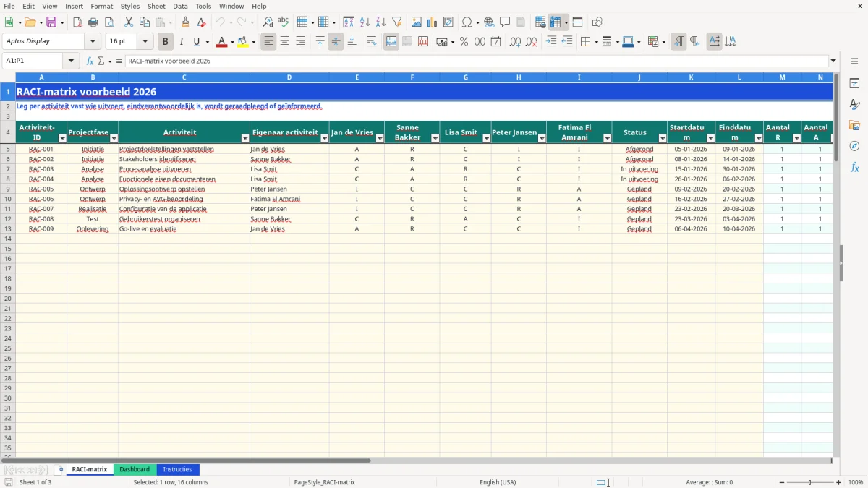Image resolution: width=868 pixels, height=488 pixels.
Task: Toggle Center Horizontally alignment
Action: pyautogui.click(x=285, y=42)
